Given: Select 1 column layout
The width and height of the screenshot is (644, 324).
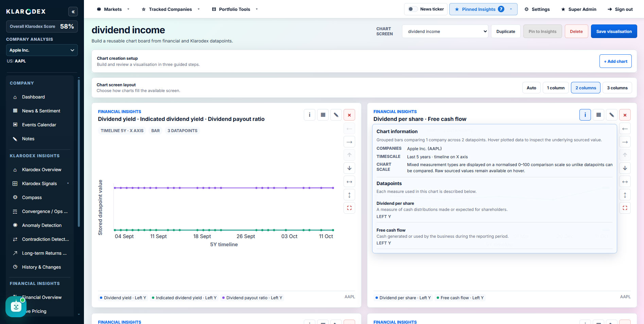Looking at the screenshot, I should pyautogui.click(x=556, y=88).
